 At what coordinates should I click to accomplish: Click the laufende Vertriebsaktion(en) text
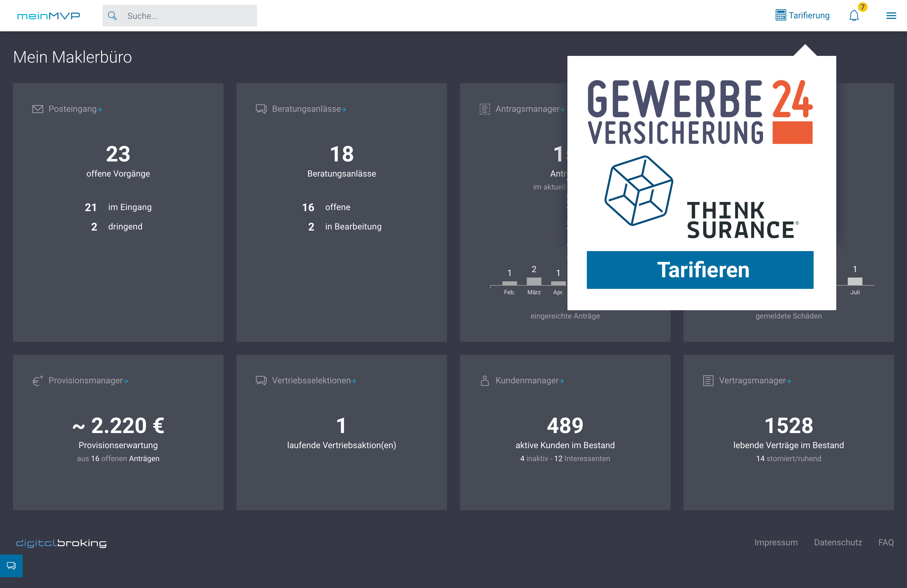tap(341, 445)
